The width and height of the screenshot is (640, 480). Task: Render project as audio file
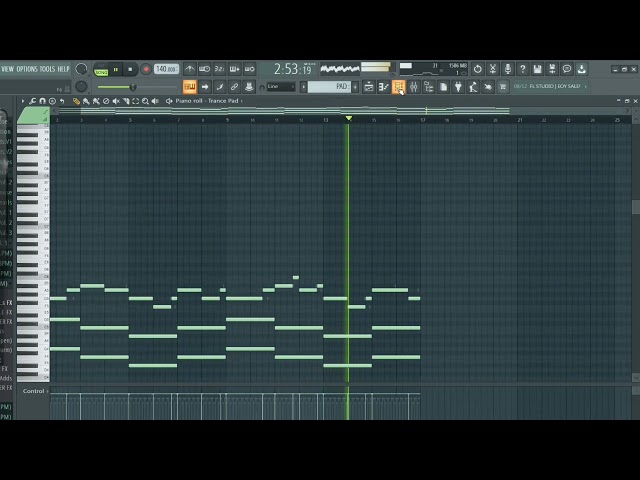[x=552, y=69]
